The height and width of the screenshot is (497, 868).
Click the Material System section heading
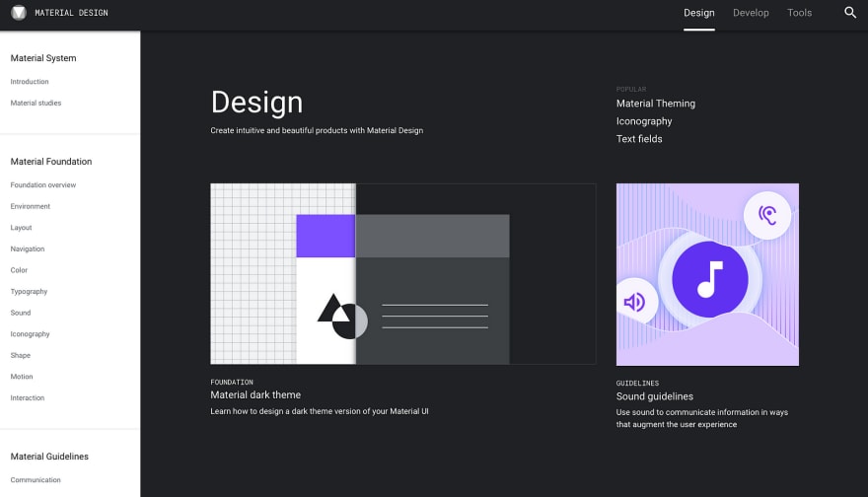(x=43, y=58)
